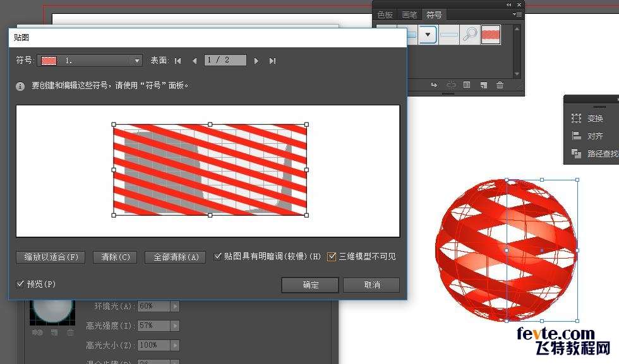
Task: Click the top-left handle of mapped artwork
Action: [x=114, y=125]
